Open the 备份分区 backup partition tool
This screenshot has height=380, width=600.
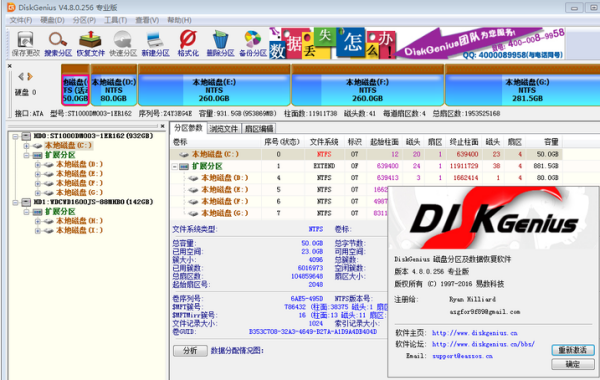(x=253, y=44)
